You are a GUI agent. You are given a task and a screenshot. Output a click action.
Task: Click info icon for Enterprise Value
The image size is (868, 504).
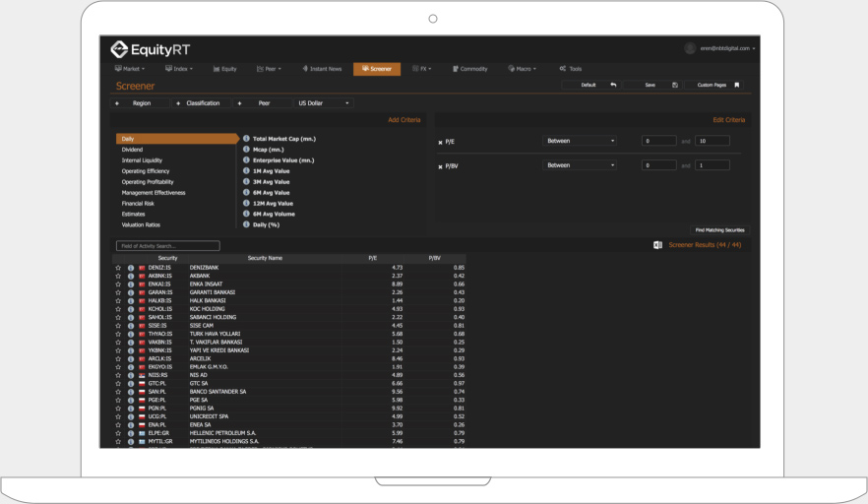246,160
